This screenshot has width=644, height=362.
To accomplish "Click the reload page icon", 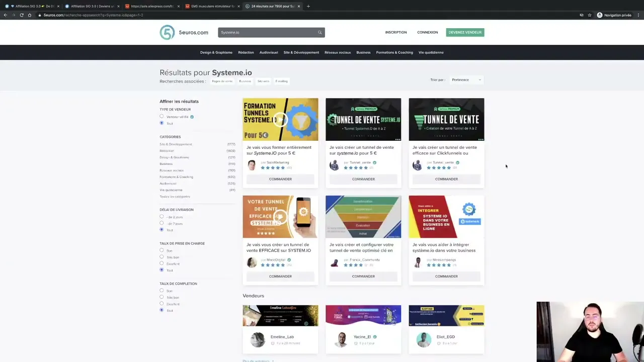I will (21, 15).
